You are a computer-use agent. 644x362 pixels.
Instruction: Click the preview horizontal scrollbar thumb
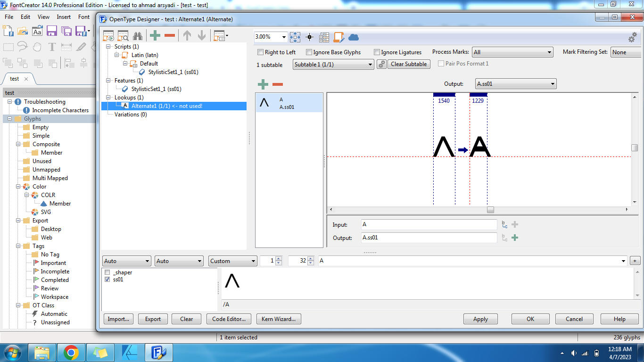tap(490, 210)
